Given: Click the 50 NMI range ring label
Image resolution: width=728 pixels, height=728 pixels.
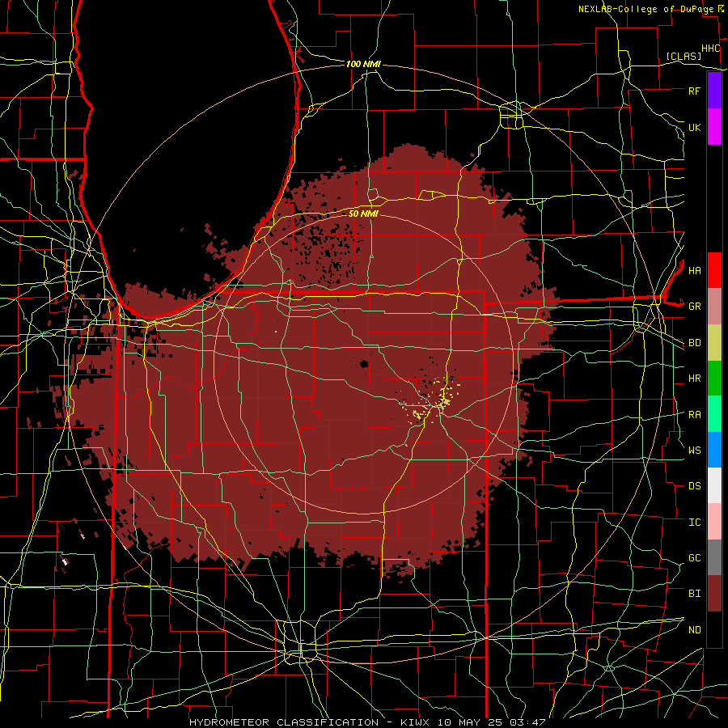Looking at the screenshot, I should click(x=363, y=214).
